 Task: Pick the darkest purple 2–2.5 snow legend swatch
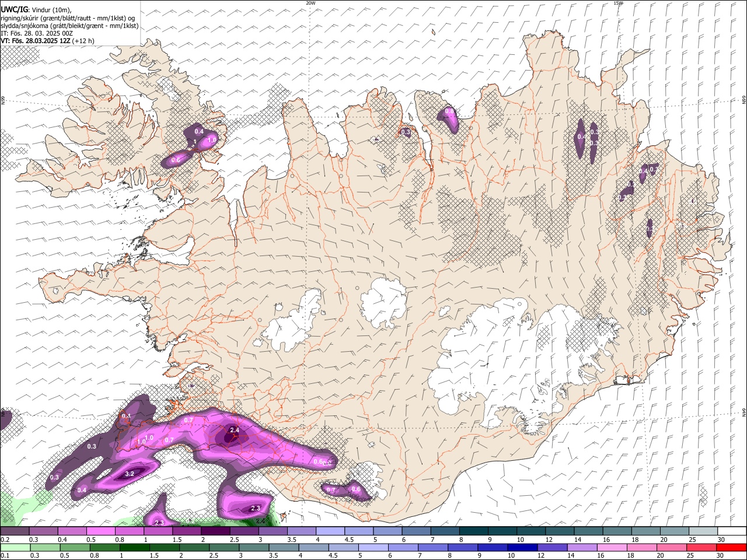pos(215,531)
